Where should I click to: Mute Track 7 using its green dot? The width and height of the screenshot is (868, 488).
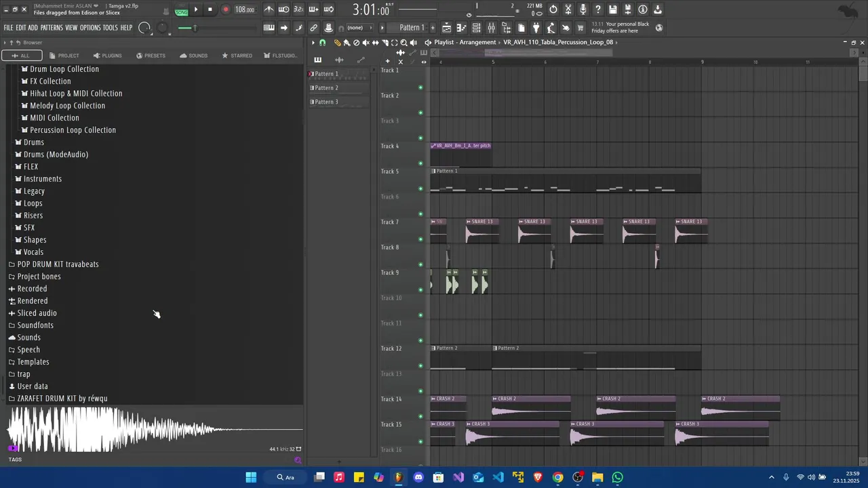click(x=420, y=239)
